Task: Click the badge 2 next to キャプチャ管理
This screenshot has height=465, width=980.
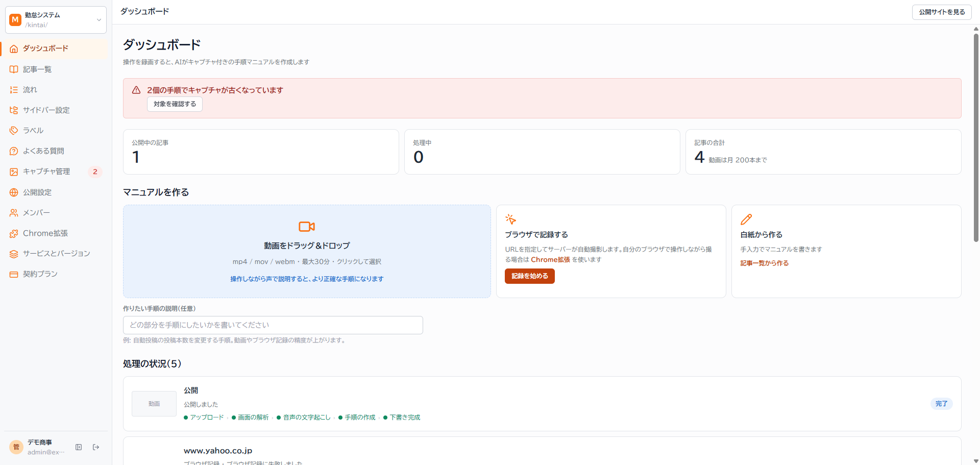Action: tap(95, 172)
